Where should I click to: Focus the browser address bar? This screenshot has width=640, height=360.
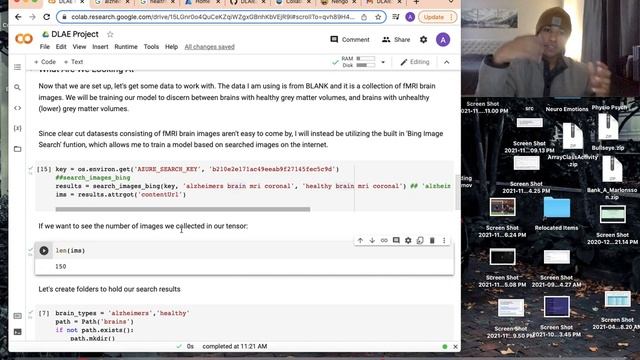point(212,17)
